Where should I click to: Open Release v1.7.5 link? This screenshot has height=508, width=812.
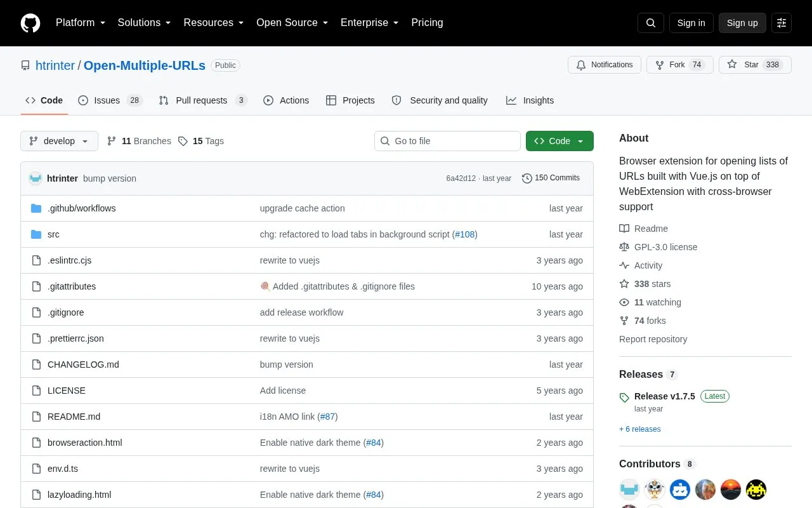click(665, 396)
